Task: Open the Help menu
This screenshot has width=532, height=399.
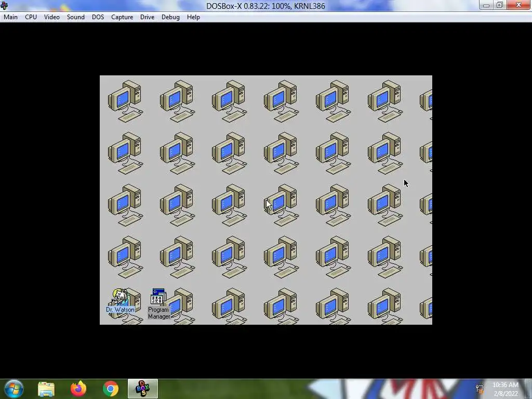Action: (193, 17)
